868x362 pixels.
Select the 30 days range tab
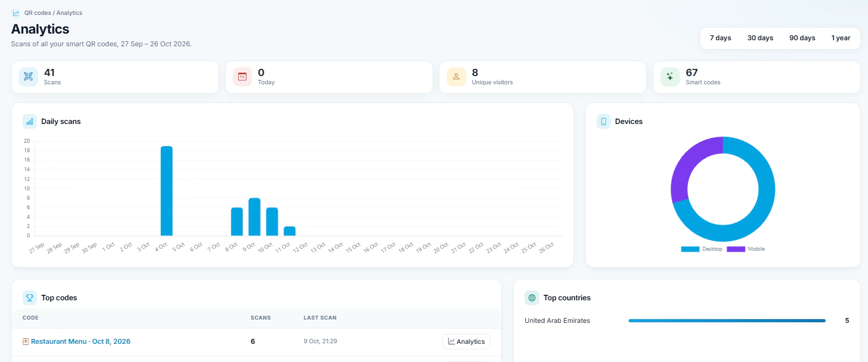coord(760,38)
